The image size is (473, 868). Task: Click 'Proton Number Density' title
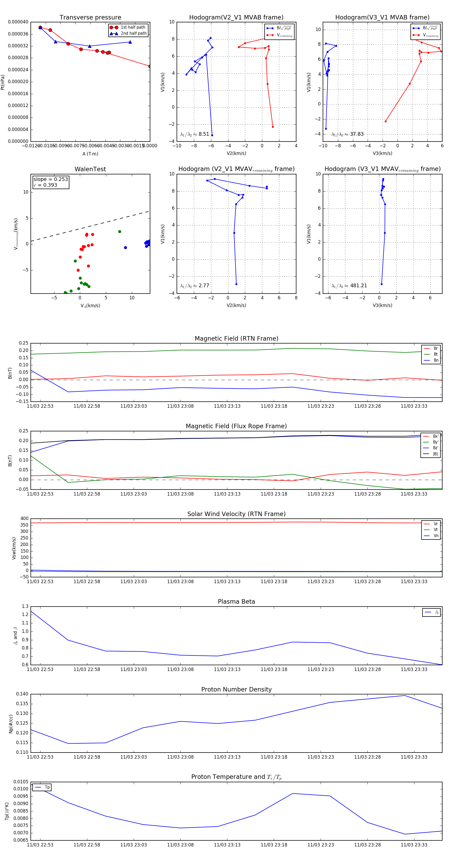(x=236, y=689)
